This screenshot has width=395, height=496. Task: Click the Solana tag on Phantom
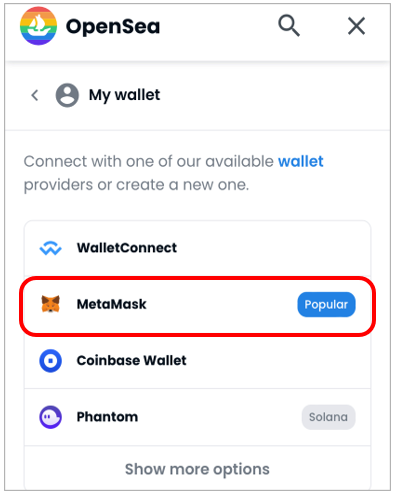pos(328,417)
